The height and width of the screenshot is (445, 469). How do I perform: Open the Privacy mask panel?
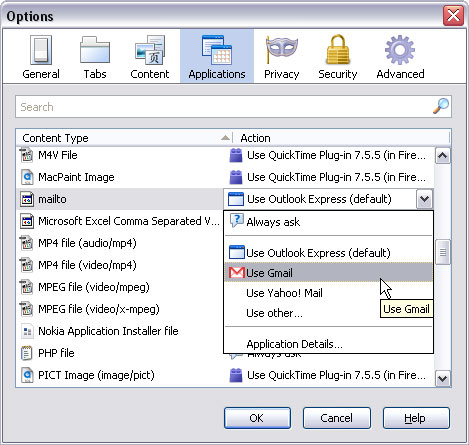tap(282, 57)
